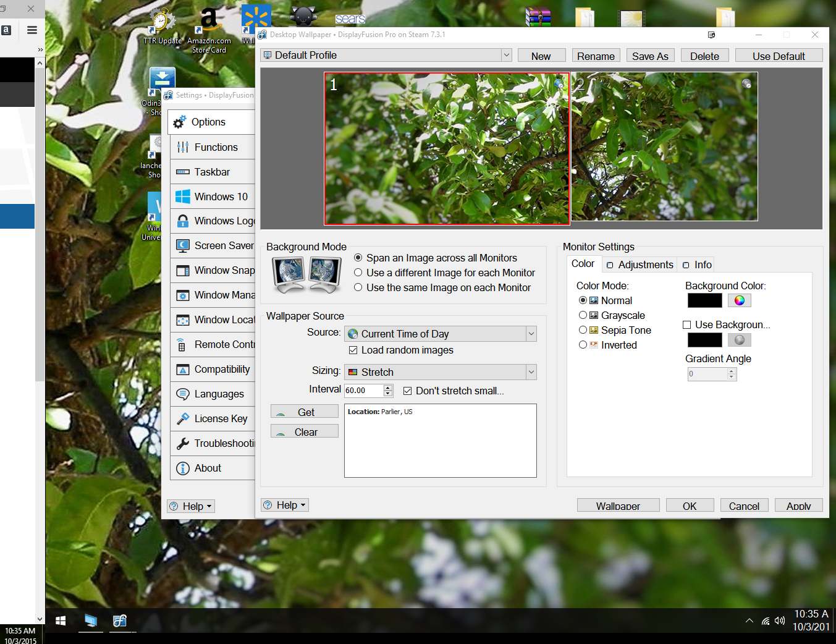Click the Windows Logon padlock icon
Image resolution: width=836 pixels, height=644 pixels.
(x=183, y=221)
